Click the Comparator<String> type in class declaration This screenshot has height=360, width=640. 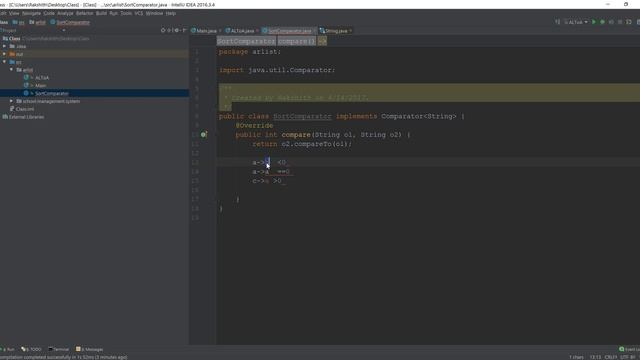coord(419,116)
